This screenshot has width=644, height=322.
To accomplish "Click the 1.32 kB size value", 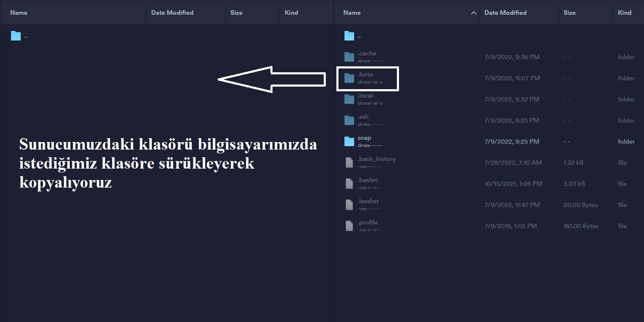I will click(x=573, y=163).
